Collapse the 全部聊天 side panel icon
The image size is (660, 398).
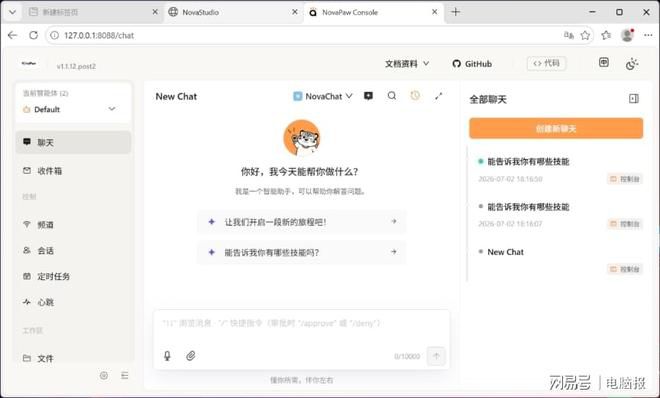pyautogui.click(x=633, y=98)
